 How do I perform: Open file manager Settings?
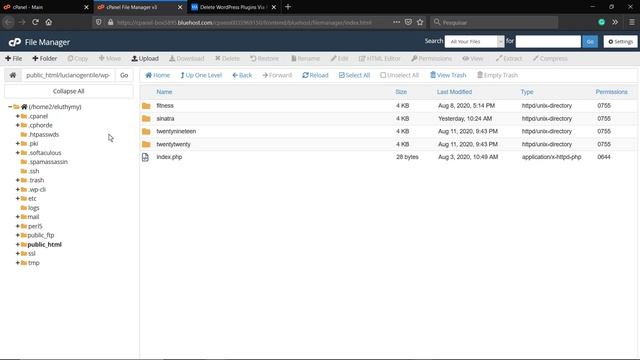(620, 42)
